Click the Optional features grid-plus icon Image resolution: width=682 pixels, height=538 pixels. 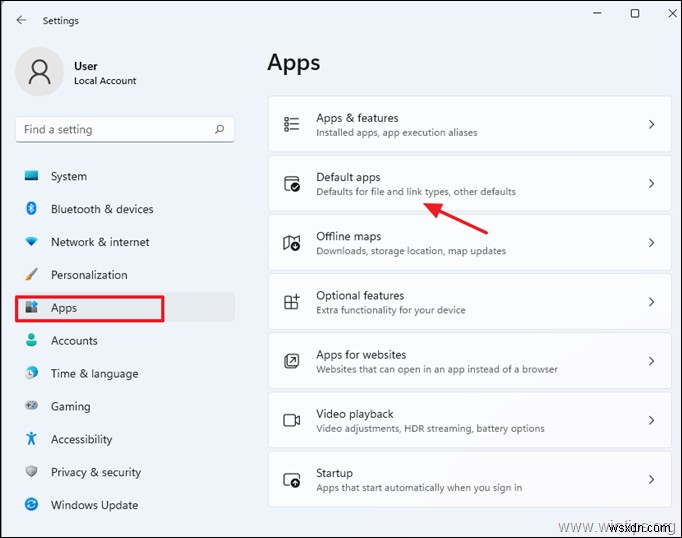(291, 302)
